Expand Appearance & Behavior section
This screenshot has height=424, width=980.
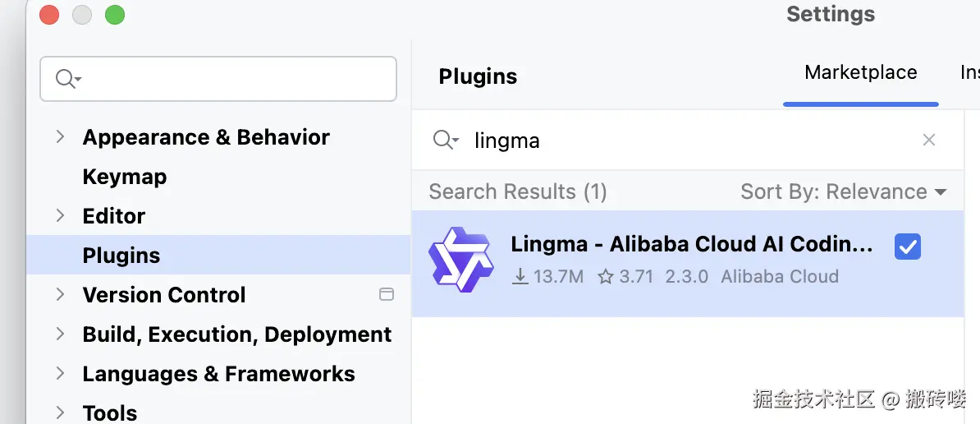pyautogui.click(x=60, y=137)
